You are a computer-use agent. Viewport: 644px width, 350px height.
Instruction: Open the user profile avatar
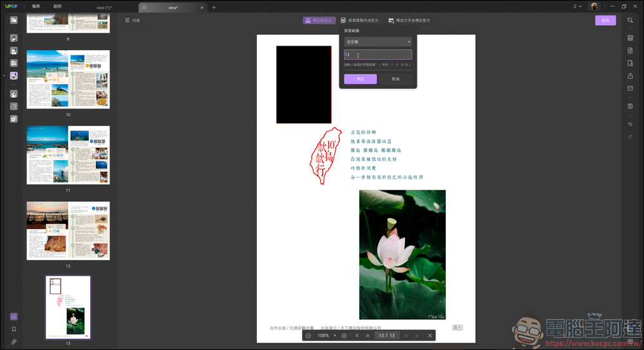coord(594,6)
